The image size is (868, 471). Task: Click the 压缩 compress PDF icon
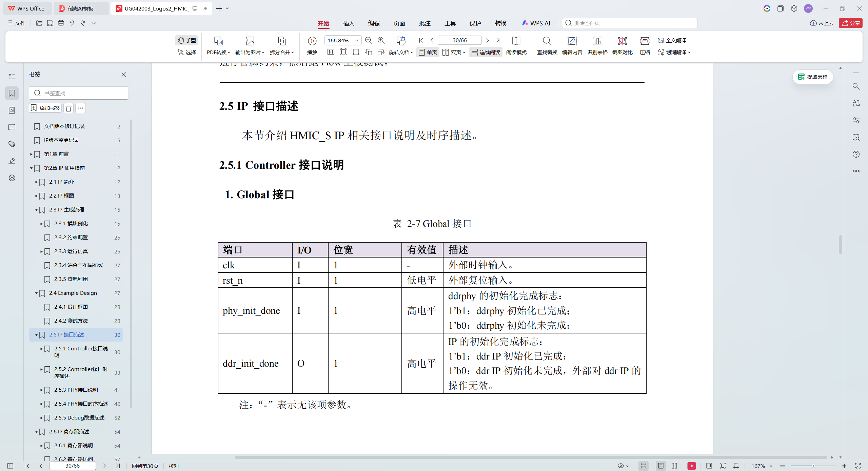coord(645,46)
